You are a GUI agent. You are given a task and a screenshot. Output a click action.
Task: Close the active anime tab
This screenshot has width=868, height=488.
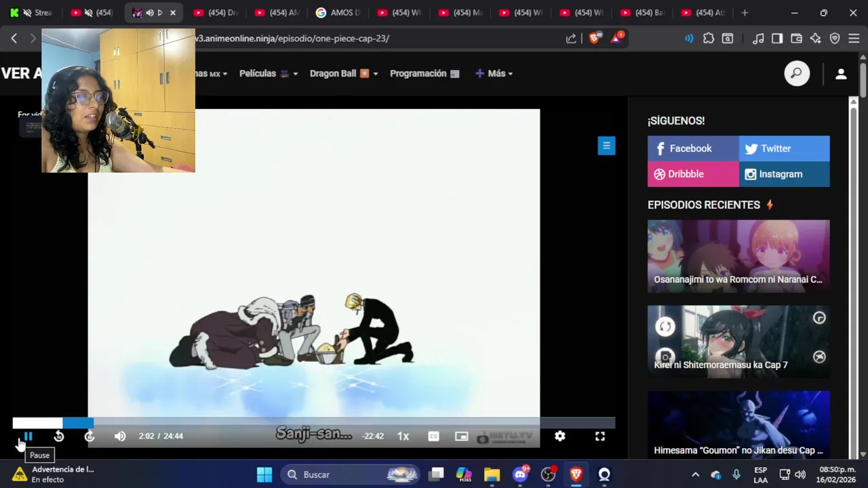point(172,13)
